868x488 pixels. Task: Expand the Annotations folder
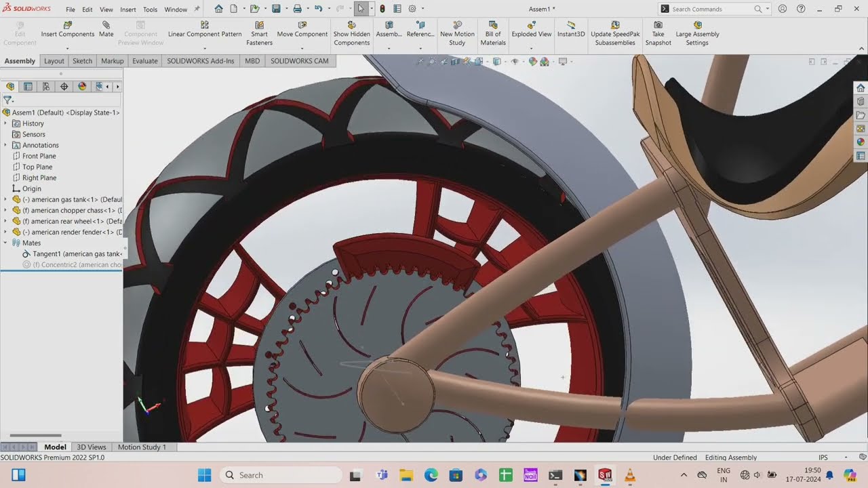pos(5,145)
